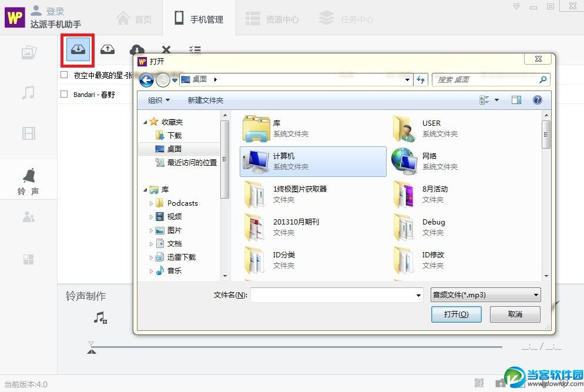Click the change view icon in dialog toolbar
The width and height of the screenshot is (584, 392).
pyautogui.click(x=484, y=100)
